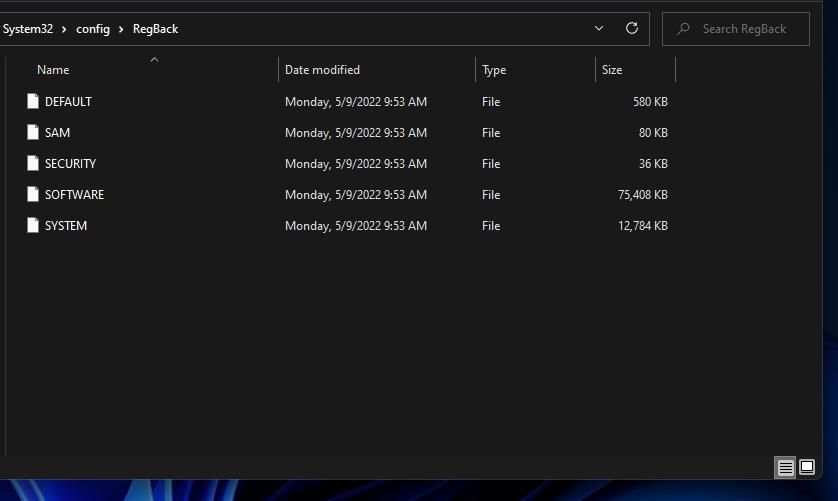The image size is (838, 501).
Task: Navigate to config in breadcrumb path
Action: 93,29
